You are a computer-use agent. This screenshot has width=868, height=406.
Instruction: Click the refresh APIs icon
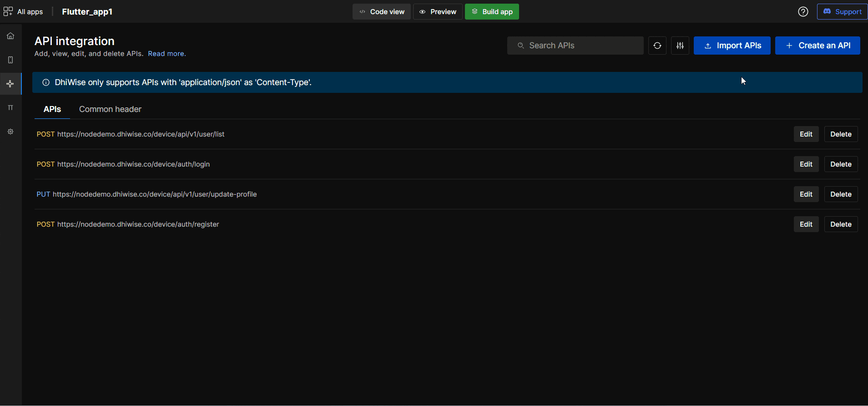[x=657, y=46]
